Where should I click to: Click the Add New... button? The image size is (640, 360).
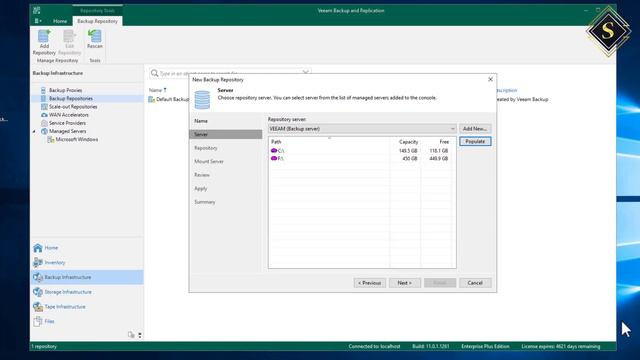(x=475, y=129)
